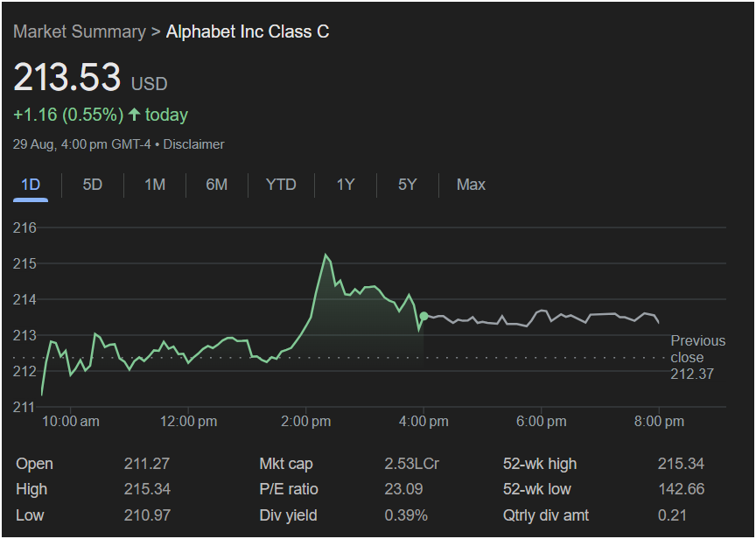
Task: Select the Max time range tab
Action: pos(471,185)
